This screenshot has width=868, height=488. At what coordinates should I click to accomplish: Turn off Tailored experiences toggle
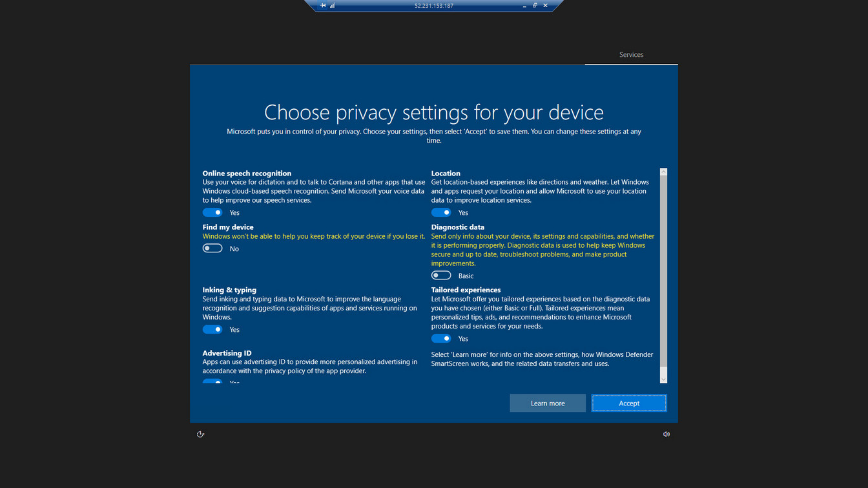pyautogui.click(x=441, y=338)
